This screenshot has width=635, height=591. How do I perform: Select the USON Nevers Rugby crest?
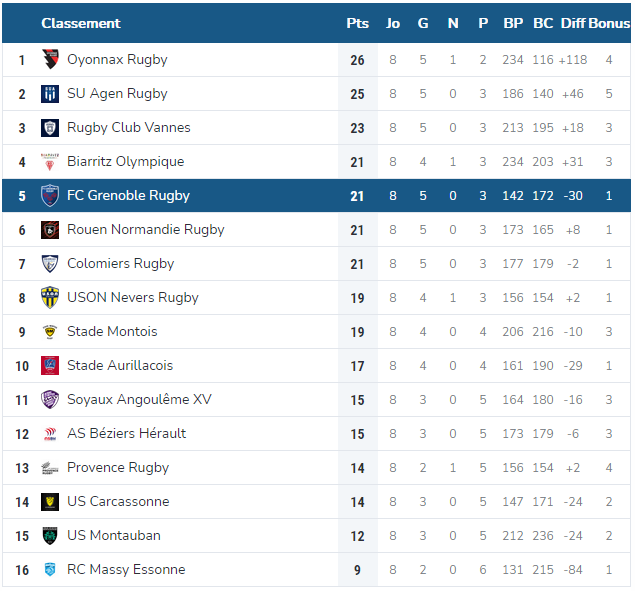pyautogui.click(x=50, y=298)
